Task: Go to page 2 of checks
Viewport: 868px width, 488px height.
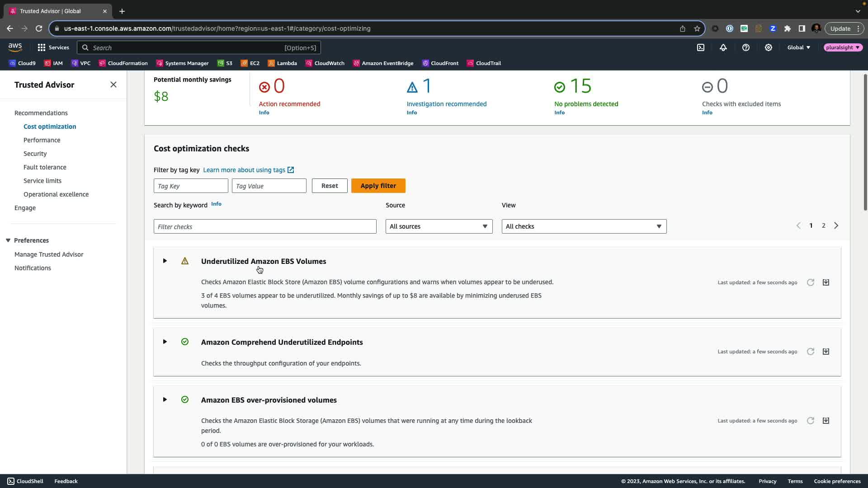Action: [823, 225]
